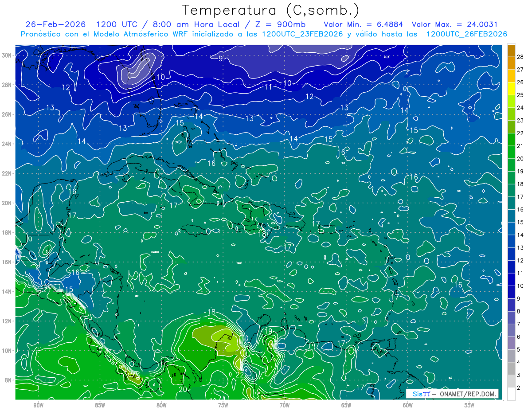Click the '75W' longitude axis label
Image resolution: width=532 pixels, height=411 pixels.
point(223,405)
